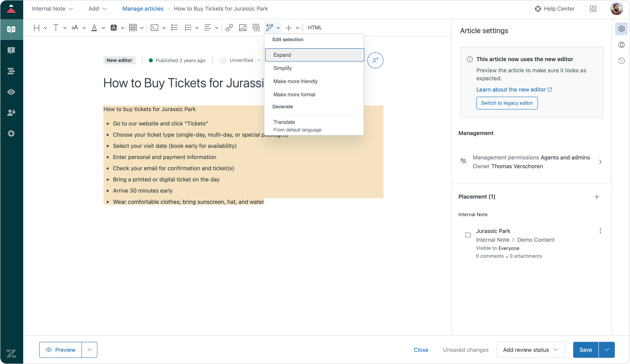Open the numbered list style dropdown arrow
The height and width of the screenshot is (364, 630).
[x=197, y=28]
